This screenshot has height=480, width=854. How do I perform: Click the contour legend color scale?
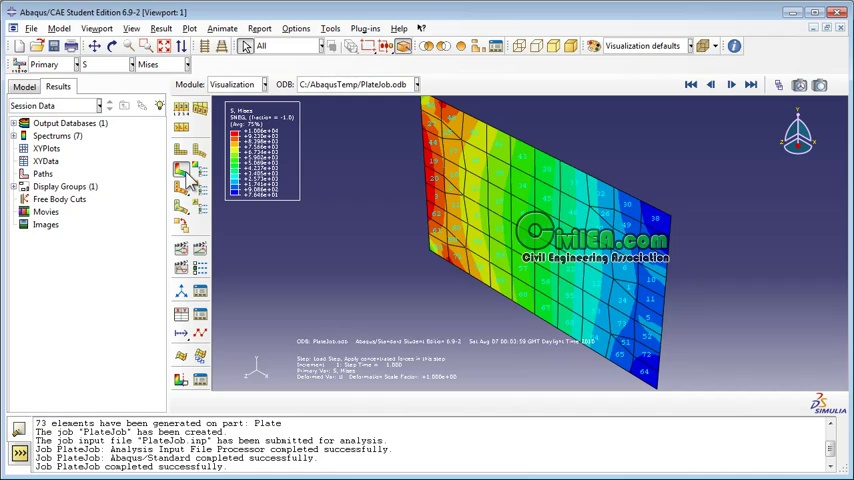235,162
